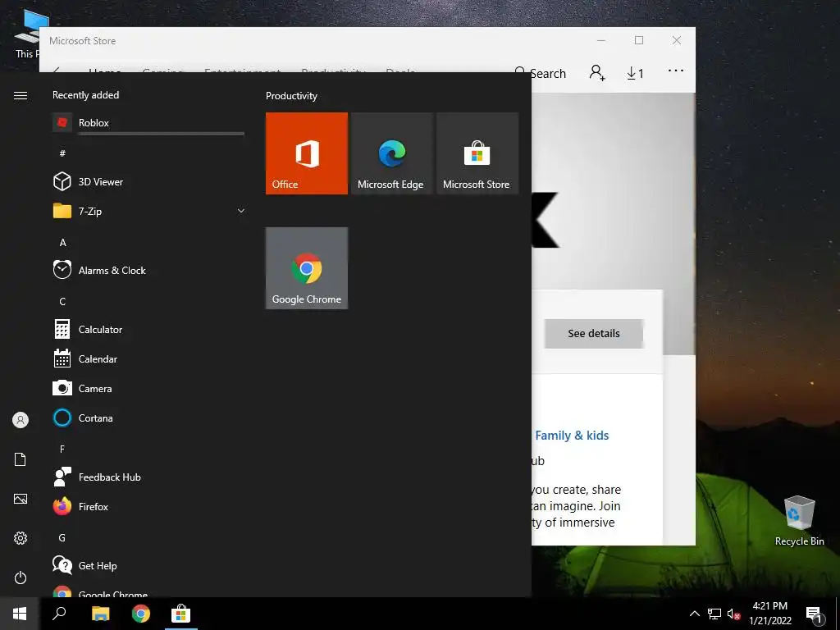The image size is (840, 630).
Task: Click the Productivity group heading
Action: click(291, 96)
